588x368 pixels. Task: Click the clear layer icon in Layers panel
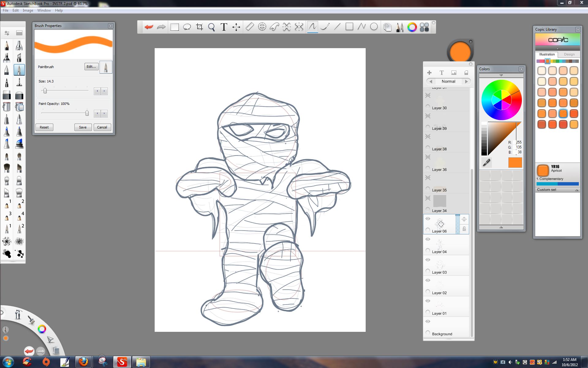(466, 73)
